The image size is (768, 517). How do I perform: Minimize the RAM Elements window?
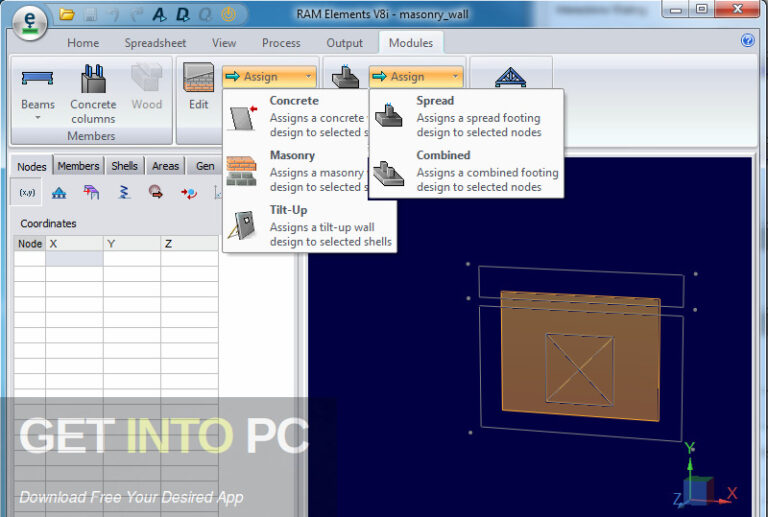coord(676,9)
